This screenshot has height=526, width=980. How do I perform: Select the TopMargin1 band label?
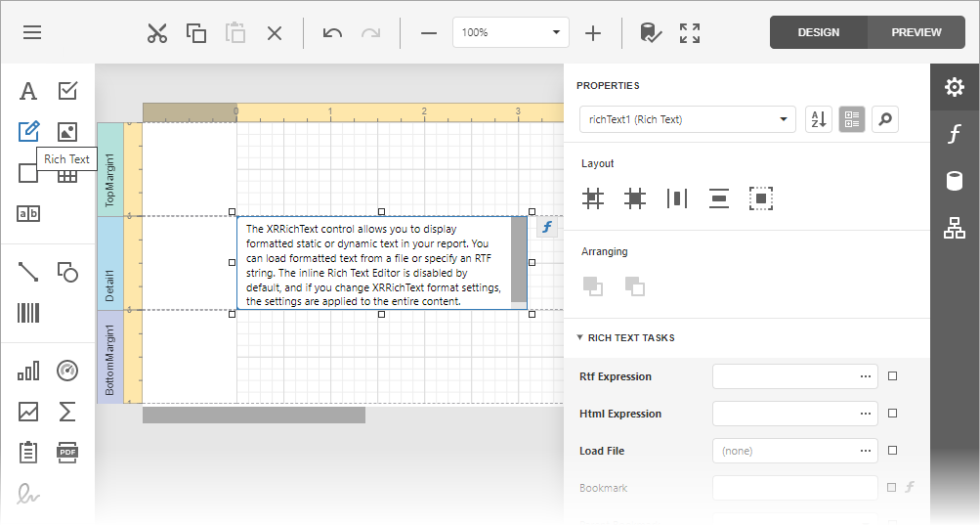coord(110,169)
